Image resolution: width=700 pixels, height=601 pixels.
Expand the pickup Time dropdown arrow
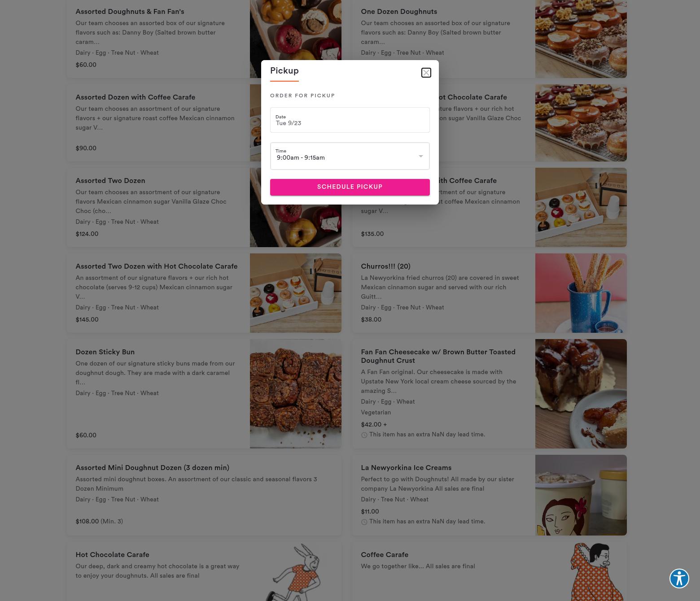[x=420, y=156]
